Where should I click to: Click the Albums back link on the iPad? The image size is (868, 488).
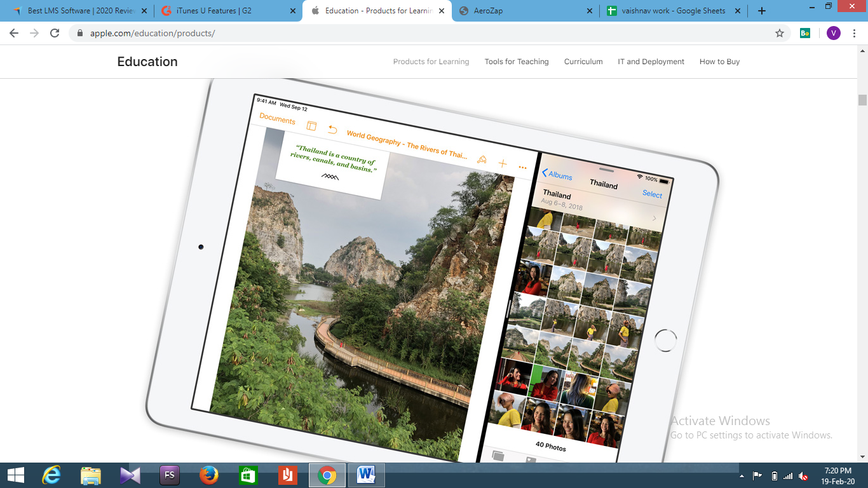click(x=557, y=175)
